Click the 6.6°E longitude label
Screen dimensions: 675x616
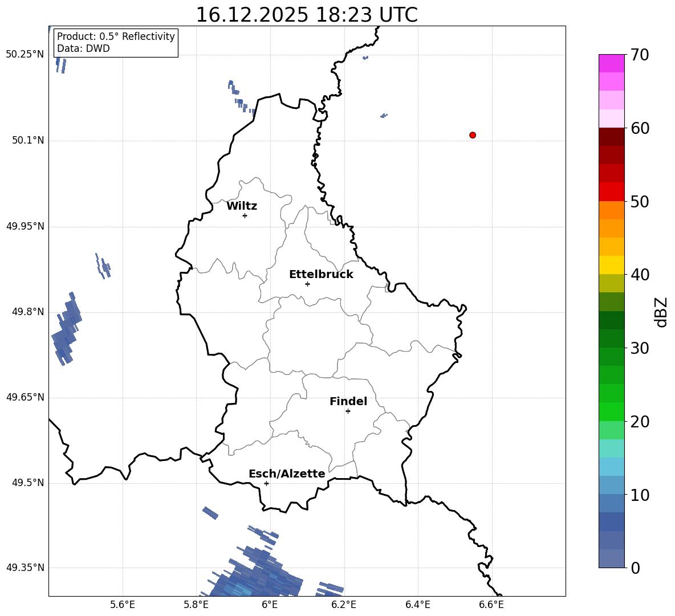491,605
